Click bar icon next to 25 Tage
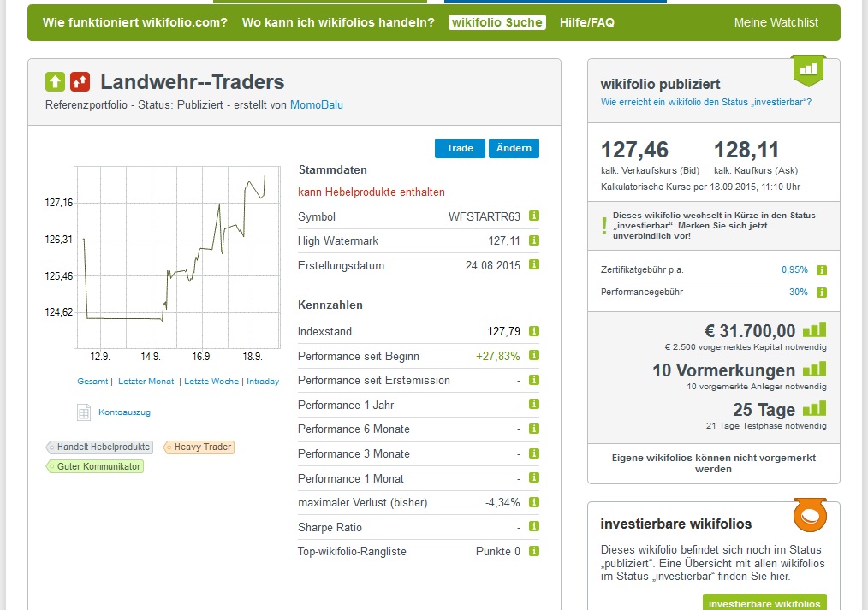The height and width of the screenshot is (610, 868). click(x=814, y=408)
